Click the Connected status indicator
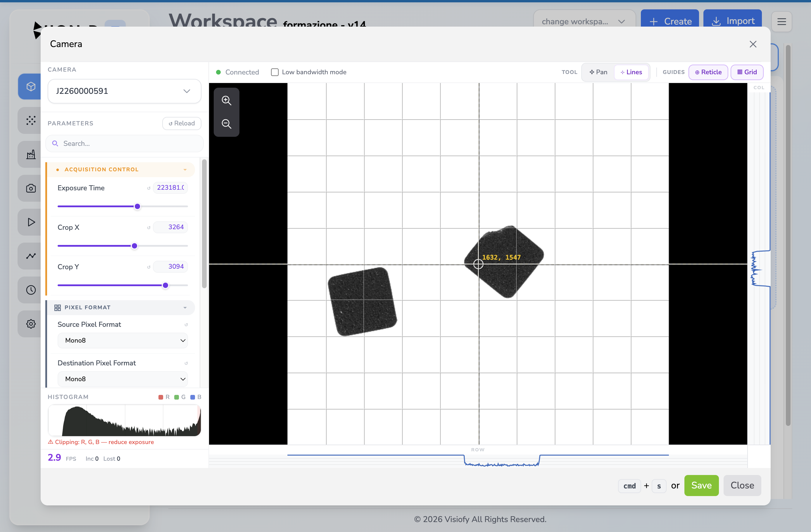Screen dimensions: 811x532 237,72
